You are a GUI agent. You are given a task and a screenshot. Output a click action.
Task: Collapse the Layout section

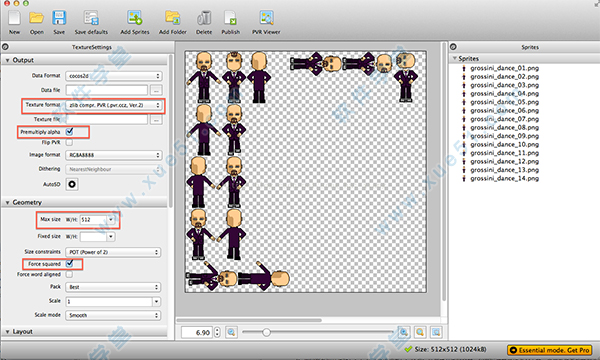[7, 331]
